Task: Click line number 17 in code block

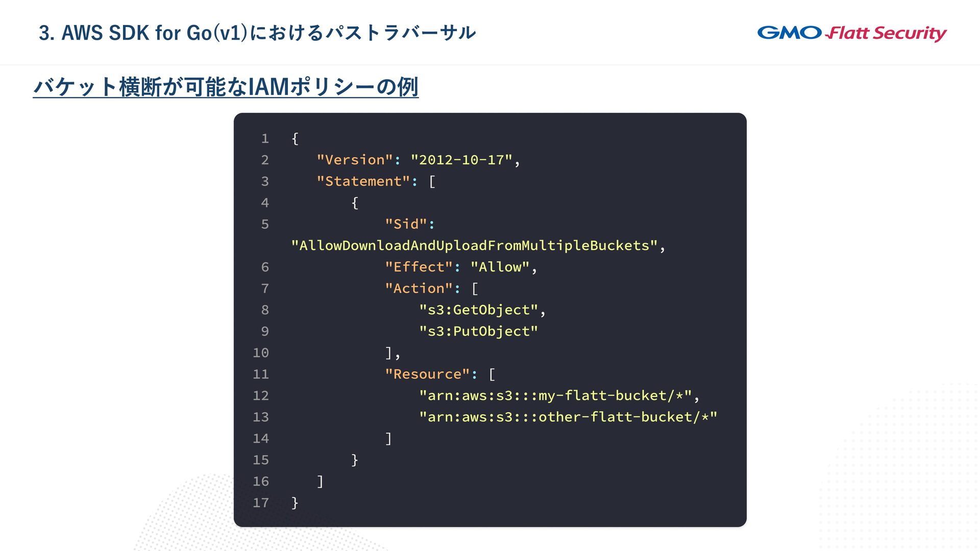Action: click(x=261, y=503)
